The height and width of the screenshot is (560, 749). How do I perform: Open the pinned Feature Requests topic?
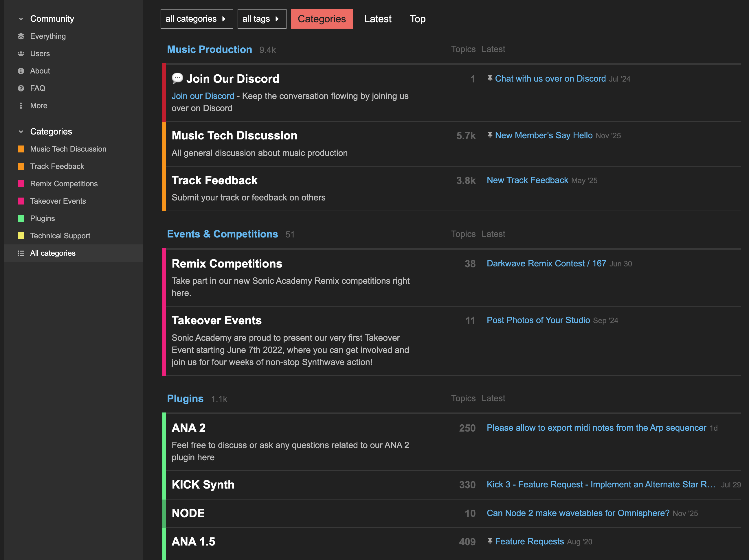pos(529,541)
